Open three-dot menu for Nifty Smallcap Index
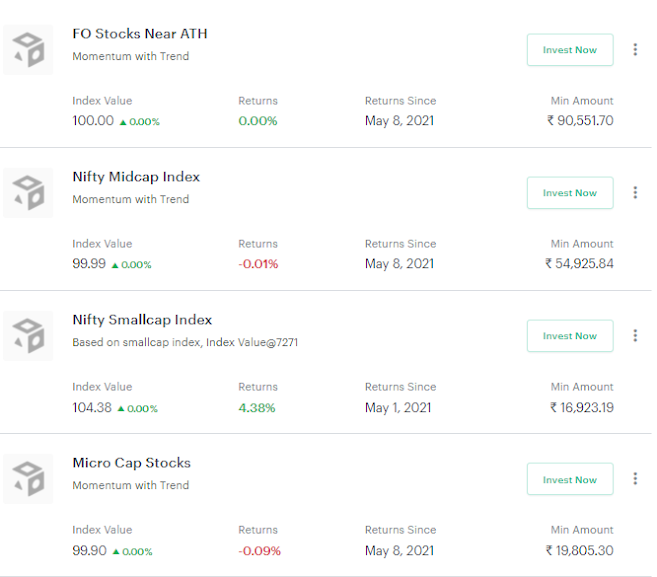This screenshot has height=577, width=657. [635, 336]
